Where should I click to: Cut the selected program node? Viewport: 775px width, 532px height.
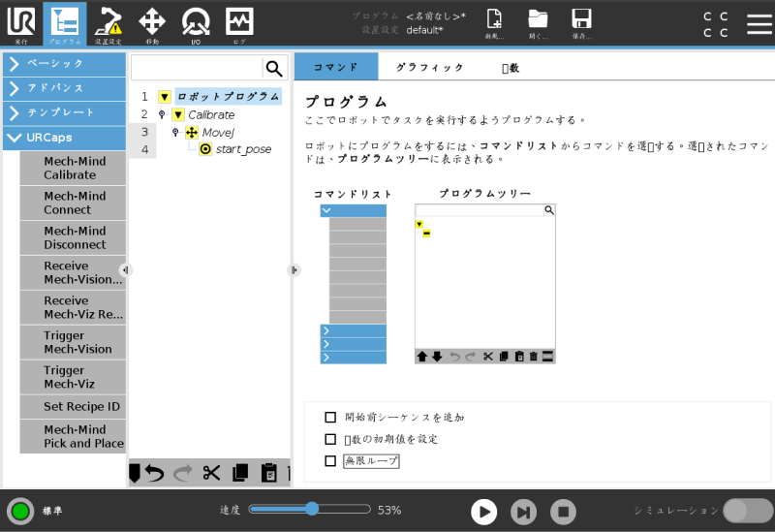211,473
